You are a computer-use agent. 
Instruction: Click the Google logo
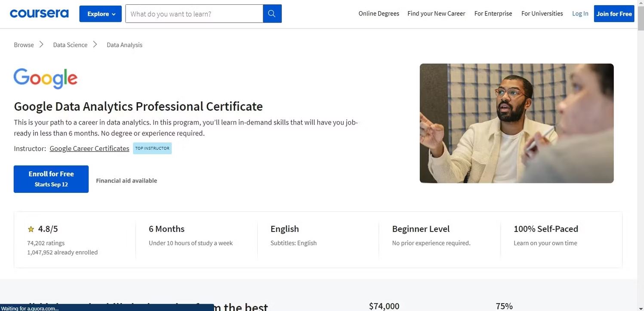coord(46,79)
